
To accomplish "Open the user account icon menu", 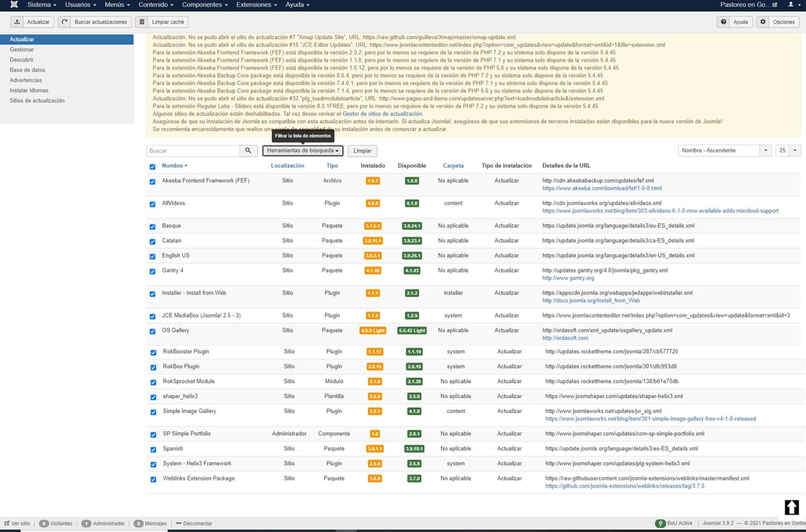I will click(x=794, y=4).
